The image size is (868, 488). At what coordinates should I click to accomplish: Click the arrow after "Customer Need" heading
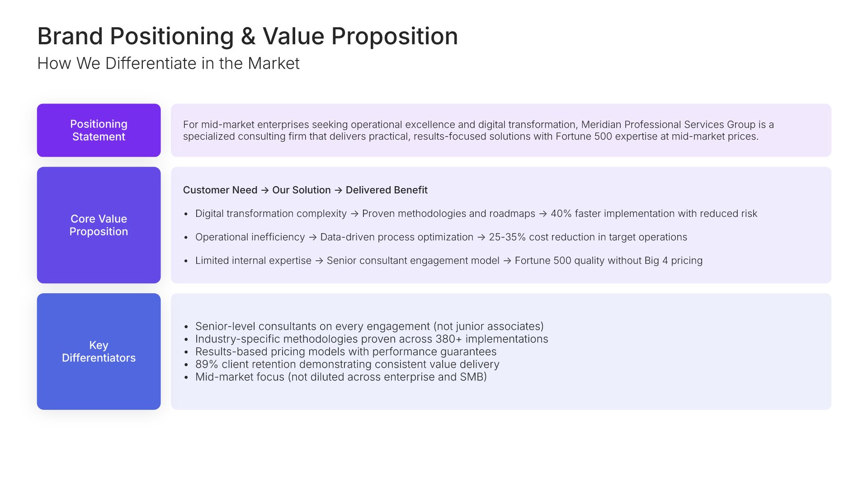265,190
